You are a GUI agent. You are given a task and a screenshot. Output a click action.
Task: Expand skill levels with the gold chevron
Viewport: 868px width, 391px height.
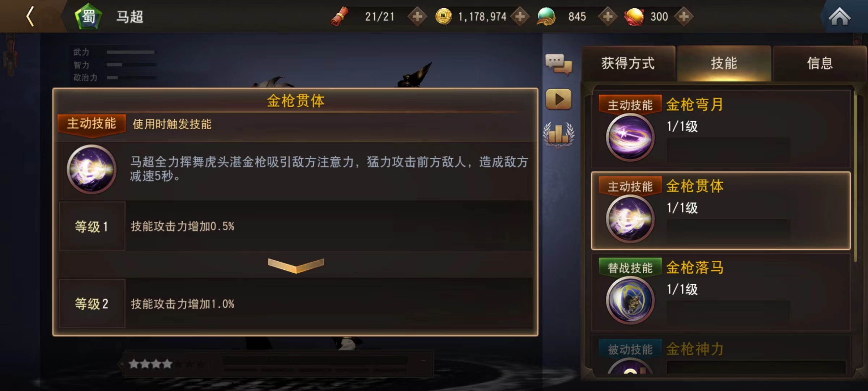[296, 265]
